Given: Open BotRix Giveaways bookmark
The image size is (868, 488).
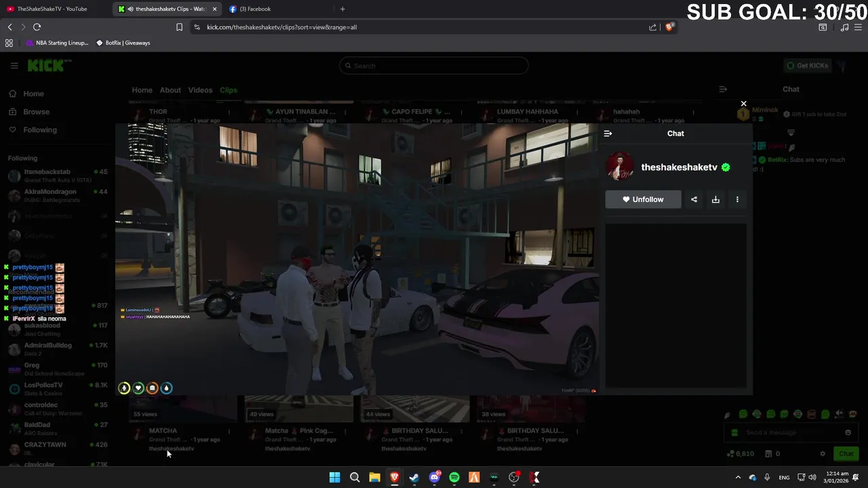Looking at the screenshot, I should click(x=123, y=43).
